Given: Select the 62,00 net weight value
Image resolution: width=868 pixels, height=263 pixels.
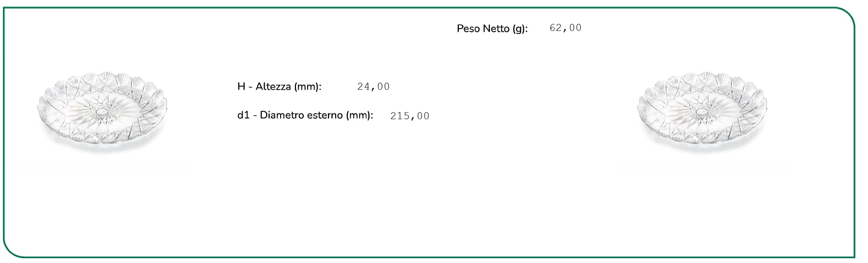Looking at the screenshot, I should click(565, 28).
